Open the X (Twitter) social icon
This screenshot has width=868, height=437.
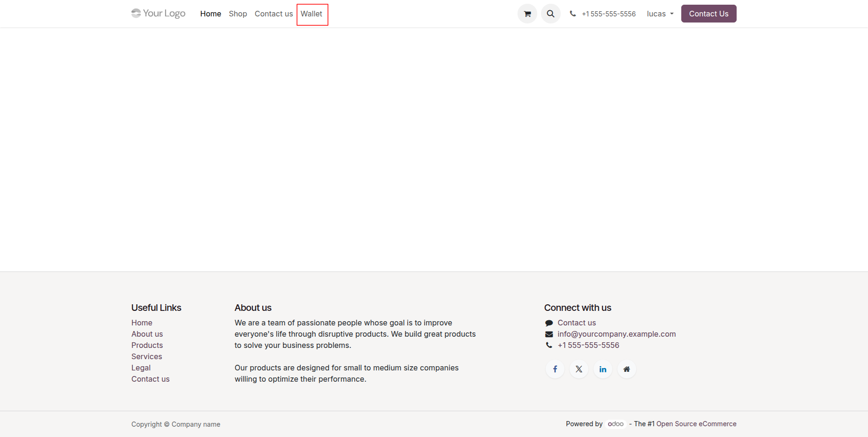(x=579, y=369)
